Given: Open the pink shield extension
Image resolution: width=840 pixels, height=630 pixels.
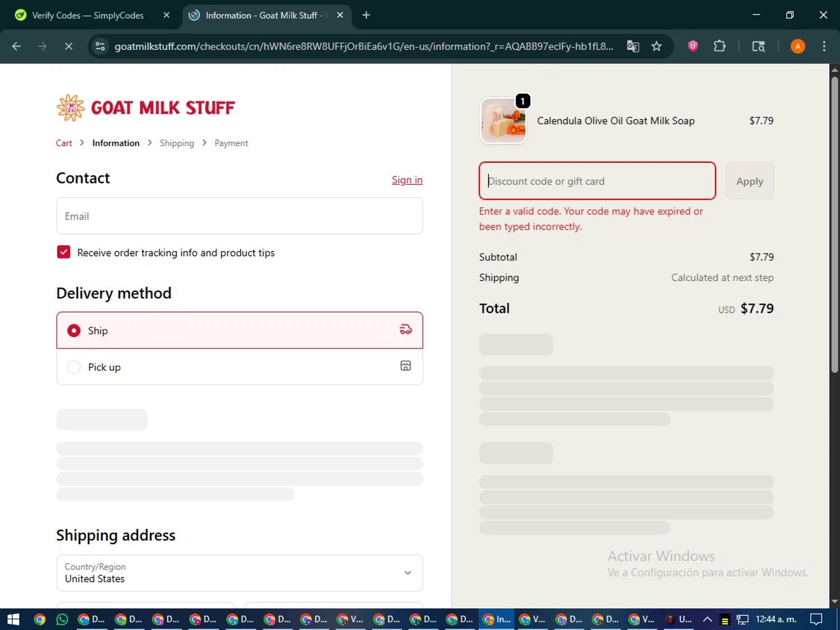Looking at the screenshot, I should [x=693, y=46].
